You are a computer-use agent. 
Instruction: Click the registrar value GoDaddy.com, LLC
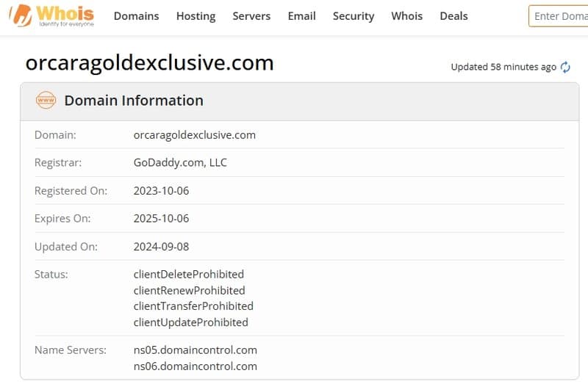180,162
